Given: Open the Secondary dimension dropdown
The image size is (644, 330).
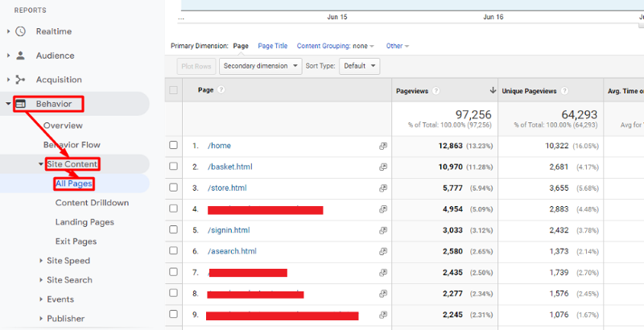Looking at the screenshot, I should coord(260,66).
